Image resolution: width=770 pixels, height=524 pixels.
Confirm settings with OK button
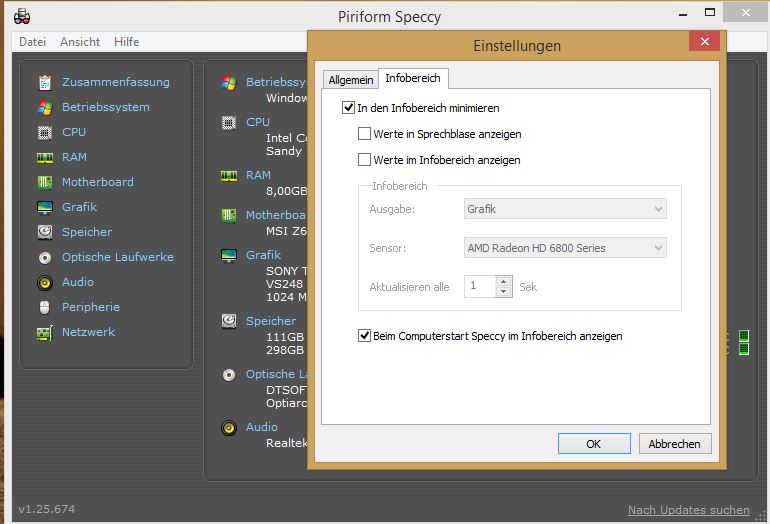pos(594,443)
